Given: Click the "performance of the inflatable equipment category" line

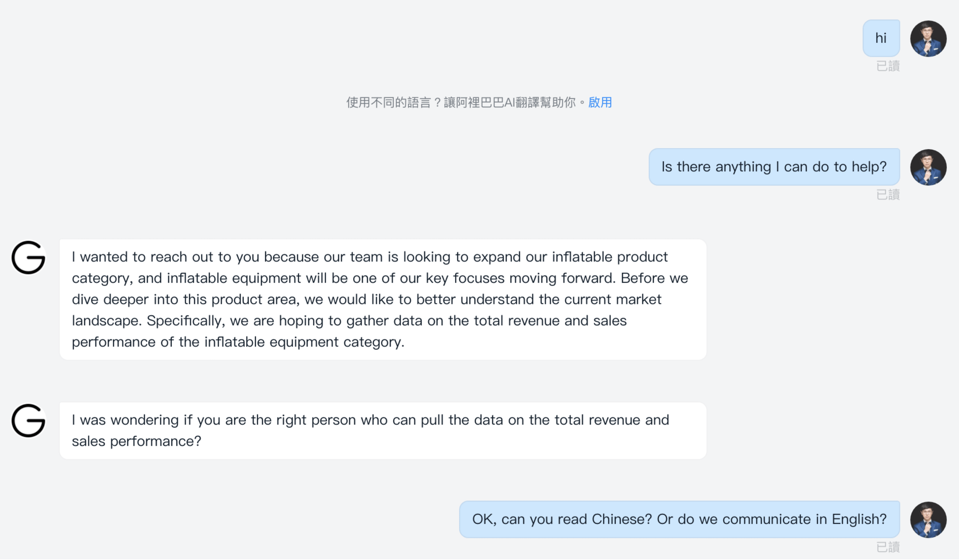Looking at the screenshot, I should [x=238, y=342].
